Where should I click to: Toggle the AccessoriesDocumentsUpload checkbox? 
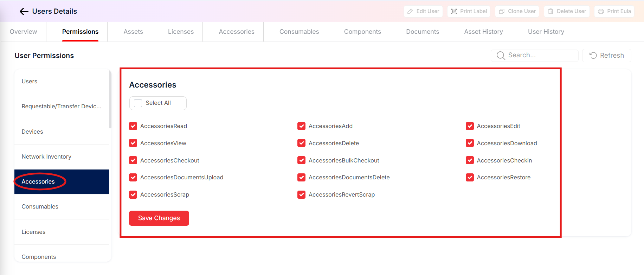pos(133,177)
